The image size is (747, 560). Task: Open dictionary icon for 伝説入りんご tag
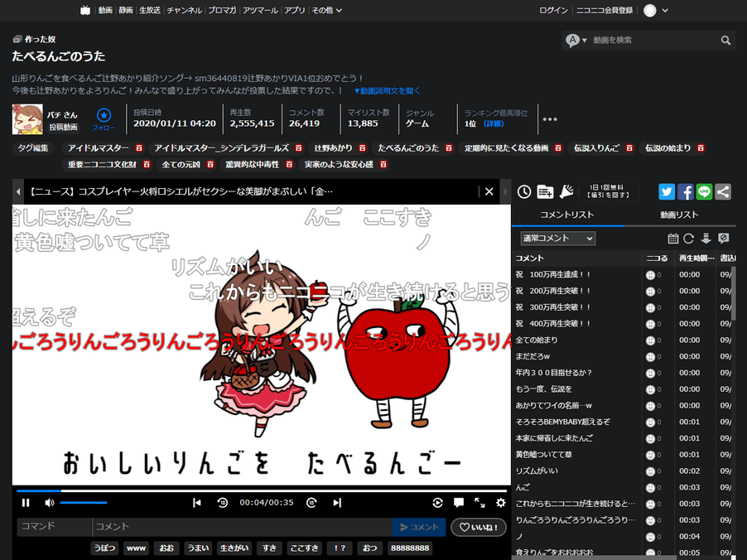pos(629,148)
